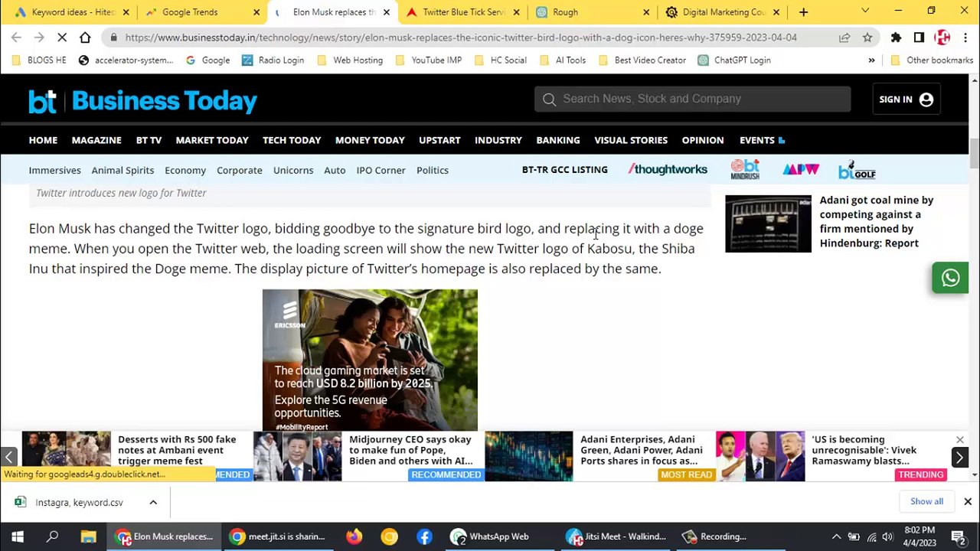Switch to the Digital Marketing Course tab

coord(724,12)
